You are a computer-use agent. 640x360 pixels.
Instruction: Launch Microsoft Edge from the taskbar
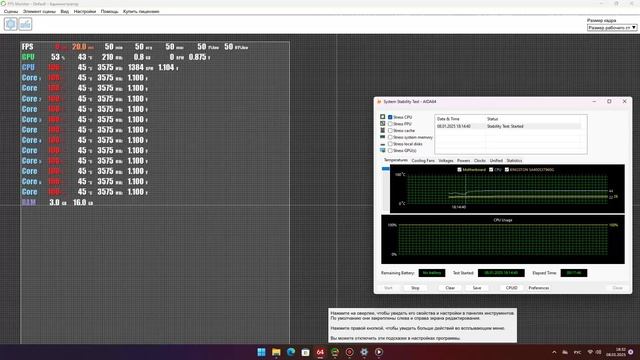pos(291,352)
